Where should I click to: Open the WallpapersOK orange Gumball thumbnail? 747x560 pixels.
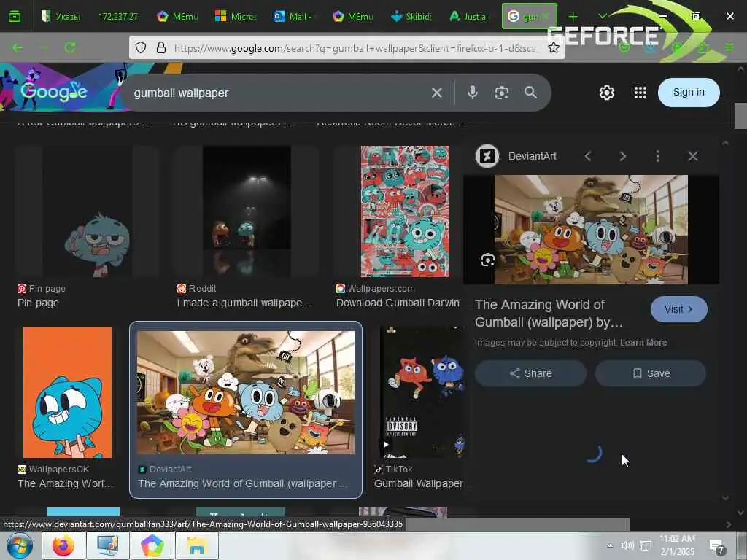(67, 392)
